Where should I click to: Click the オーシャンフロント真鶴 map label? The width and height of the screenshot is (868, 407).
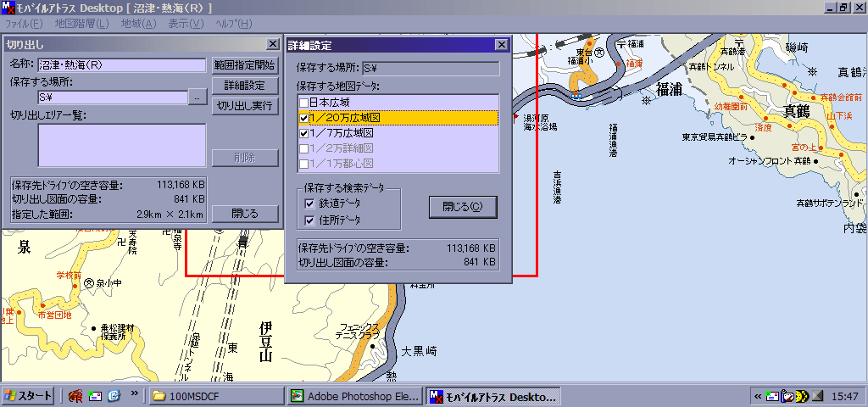point(770,160)
